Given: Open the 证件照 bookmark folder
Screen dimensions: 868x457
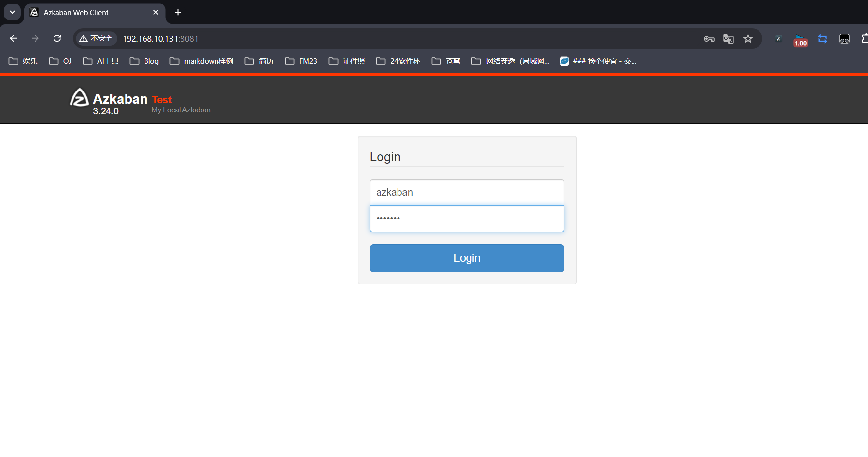Looking at the screenshot, I should tap(347, 61).
